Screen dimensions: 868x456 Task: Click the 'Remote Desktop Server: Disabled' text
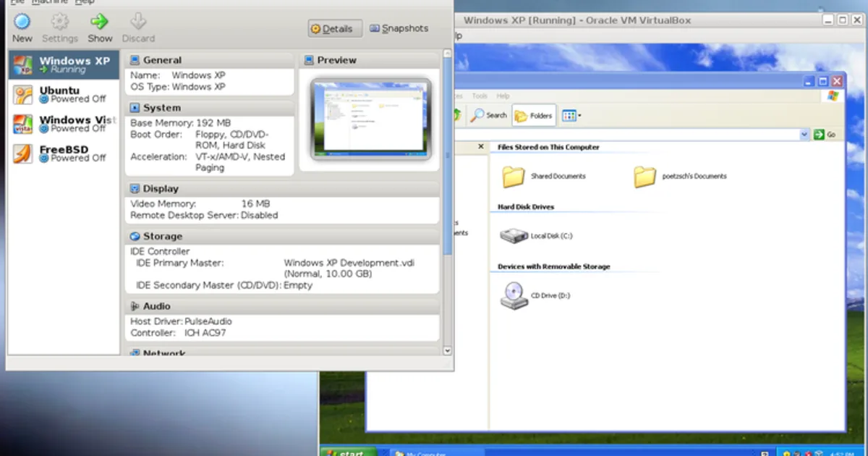coord(204,216)
